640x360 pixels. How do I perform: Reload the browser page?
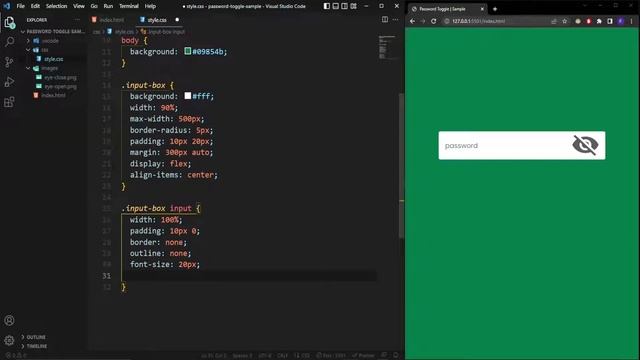(433, 21)
